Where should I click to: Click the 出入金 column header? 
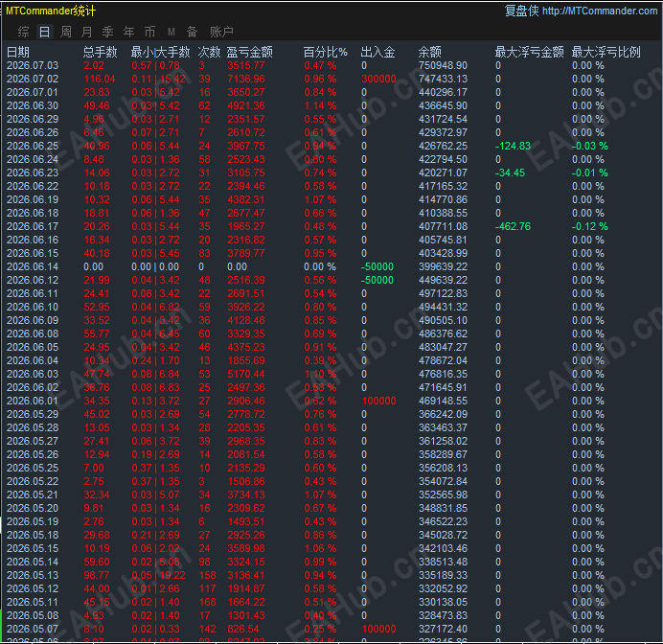point(378,52)
